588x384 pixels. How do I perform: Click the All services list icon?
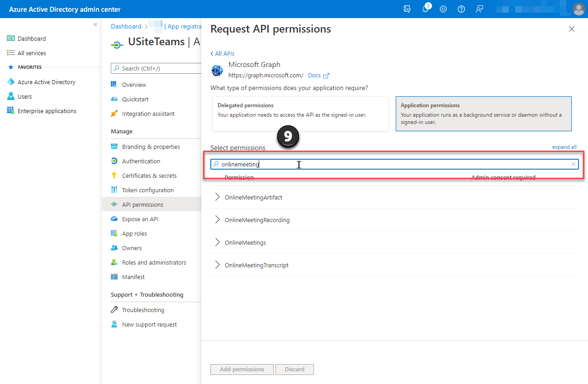point(11,53)
